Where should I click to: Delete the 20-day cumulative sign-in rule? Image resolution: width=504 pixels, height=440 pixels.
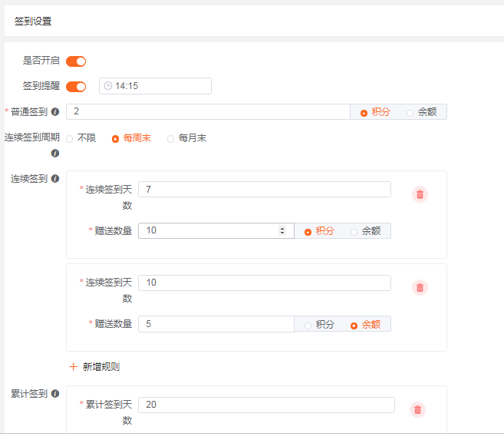click(x=417, y=409)
